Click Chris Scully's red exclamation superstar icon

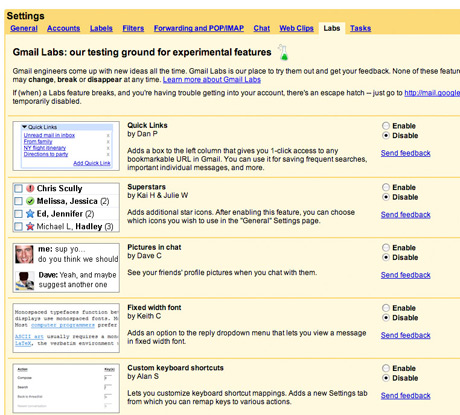[x=30, y=188]
